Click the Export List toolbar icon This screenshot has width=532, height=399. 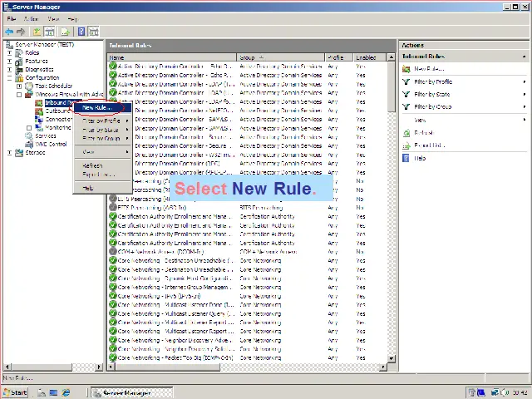tap(65, 32)
